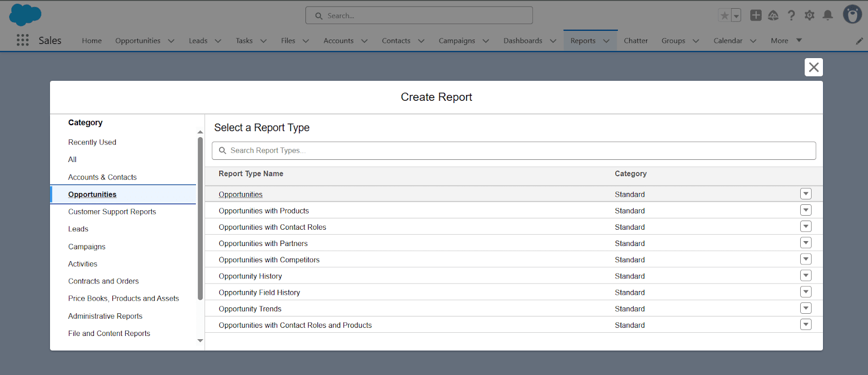868x375 pixels.
Task: Click the Search Report Types field
Action: click(514, 151)
